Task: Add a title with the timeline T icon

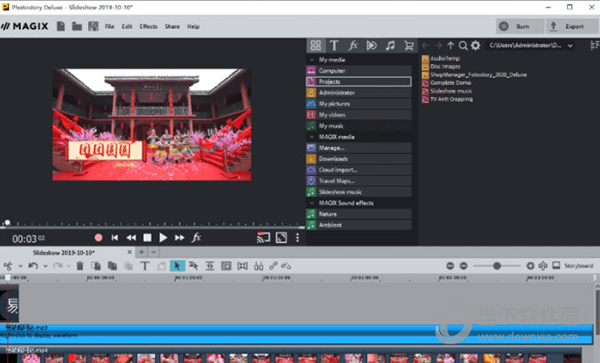Action: pyautogui.click(x=145, y=266)
